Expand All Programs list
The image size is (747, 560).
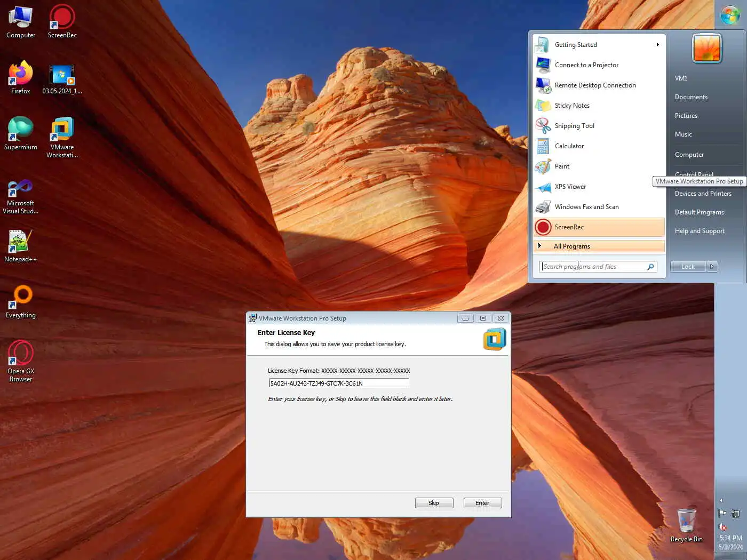coord(599,246)
